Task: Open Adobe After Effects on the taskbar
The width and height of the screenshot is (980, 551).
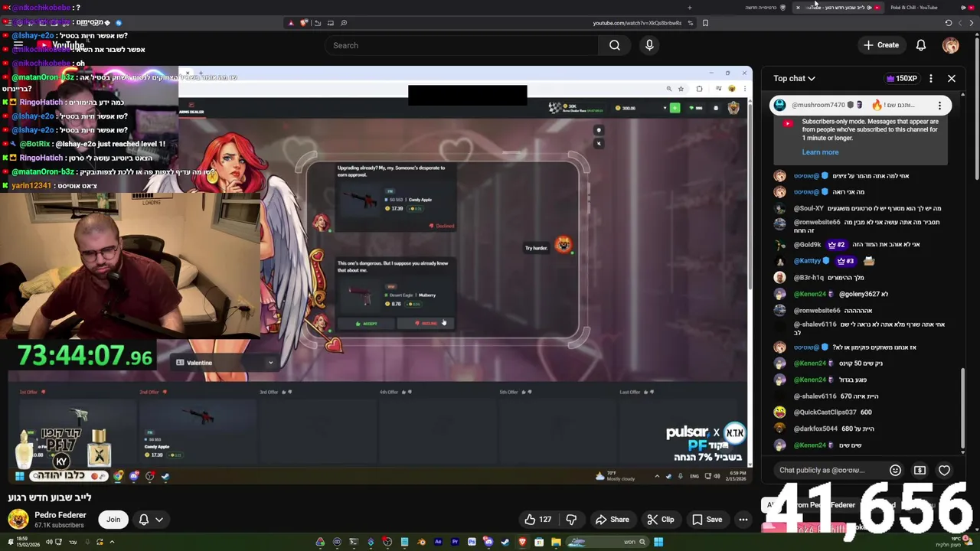Action: pos(438,543)
